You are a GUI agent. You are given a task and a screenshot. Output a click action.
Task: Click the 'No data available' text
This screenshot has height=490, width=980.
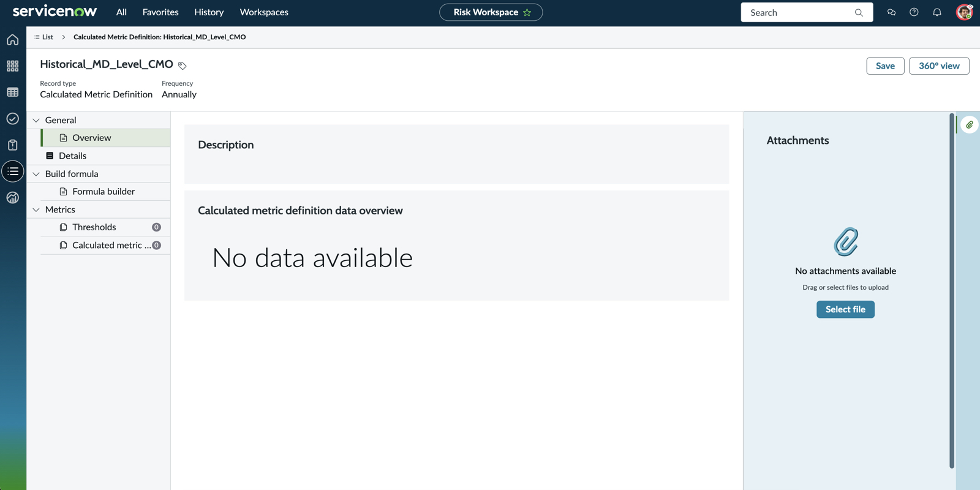pyautogui.click(x=312, y=258)
